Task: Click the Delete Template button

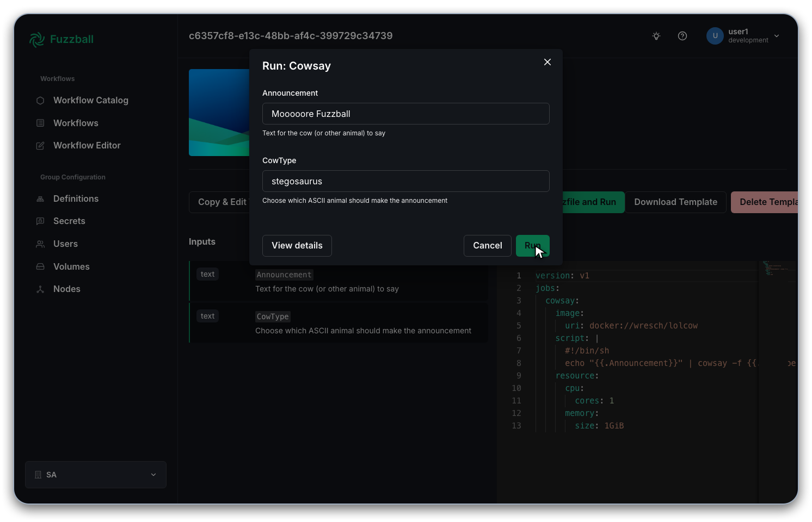Action: click(x=765, y=202)
